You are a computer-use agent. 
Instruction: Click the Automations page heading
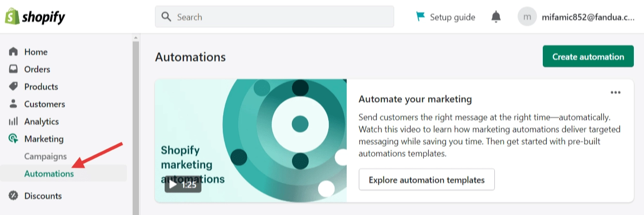[x=190, y=57]
